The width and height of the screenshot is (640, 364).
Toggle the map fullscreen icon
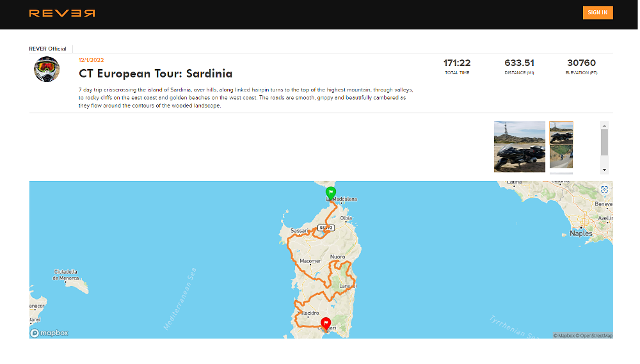tap(605, 189)
